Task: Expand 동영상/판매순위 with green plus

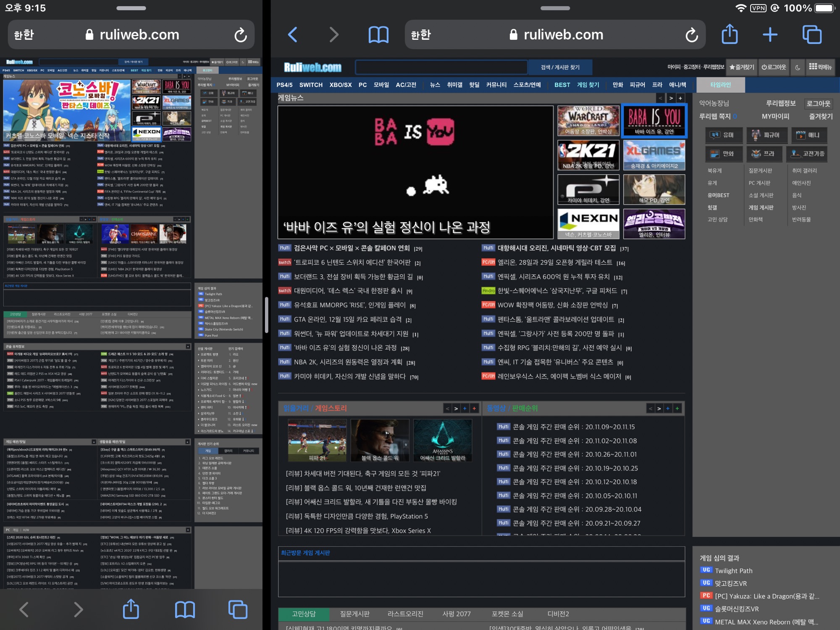Action: (677, 408)
